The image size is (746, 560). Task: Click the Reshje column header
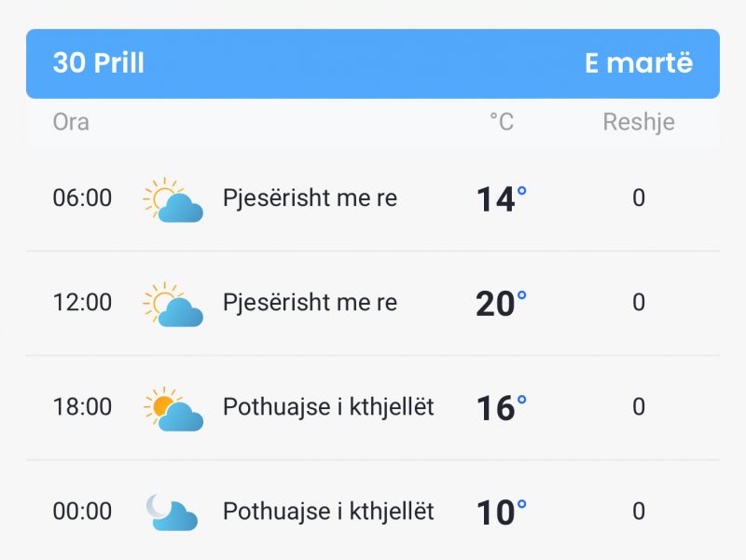639,122
